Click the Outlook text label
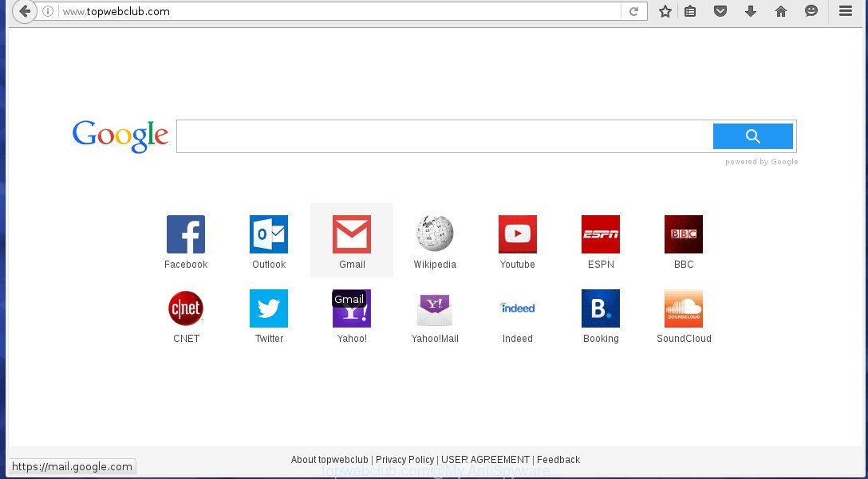The width and height of the screenshot is (868, 479). (x=269, y=265)
